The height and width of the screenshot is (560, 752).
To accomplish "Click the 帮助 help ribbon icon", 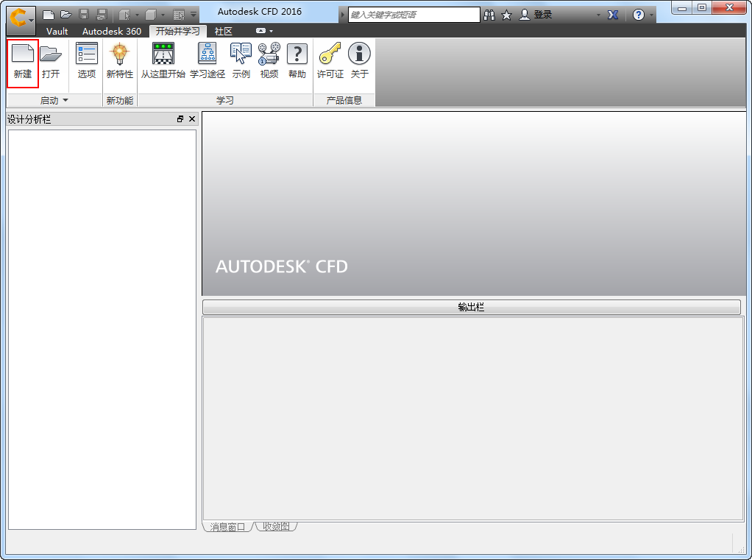I will point(297,54).
